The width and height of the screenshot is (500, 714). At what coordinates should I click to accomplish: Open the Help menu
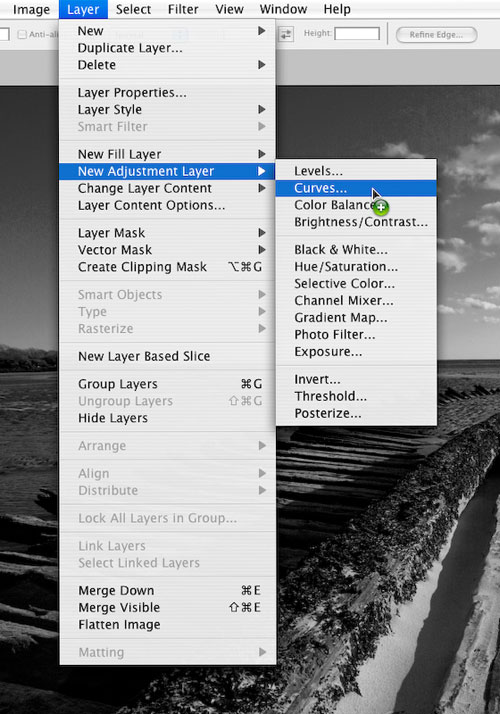337,9
